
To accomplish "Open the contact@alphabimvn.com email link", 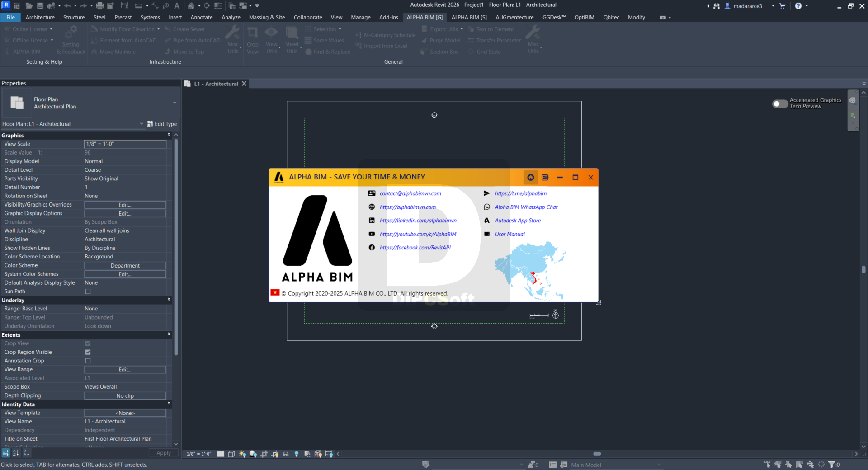I will tap(410, 193).
